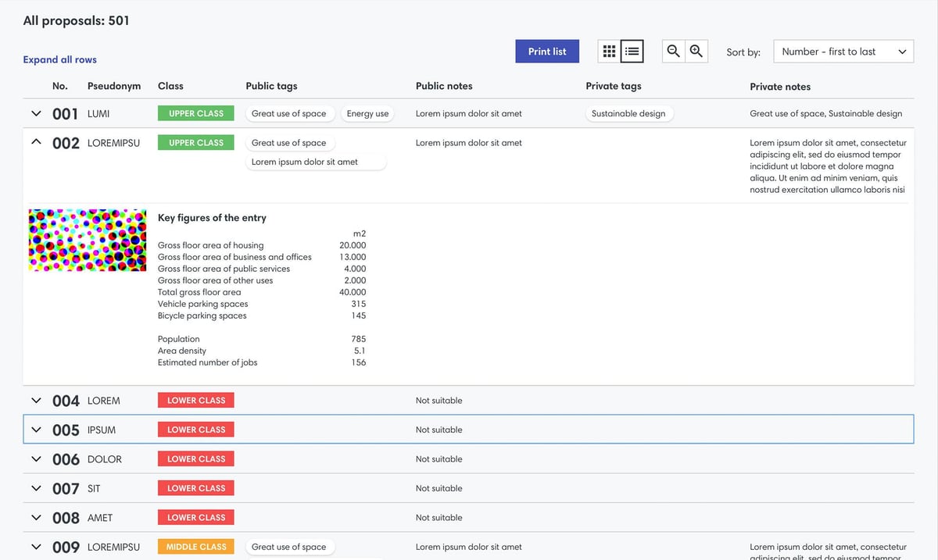The height and width of the screenshot is (560, 938).
Task: Click the Middle Class badge of proposal 009
Action: pyautogui.click(x=196, y=547)
